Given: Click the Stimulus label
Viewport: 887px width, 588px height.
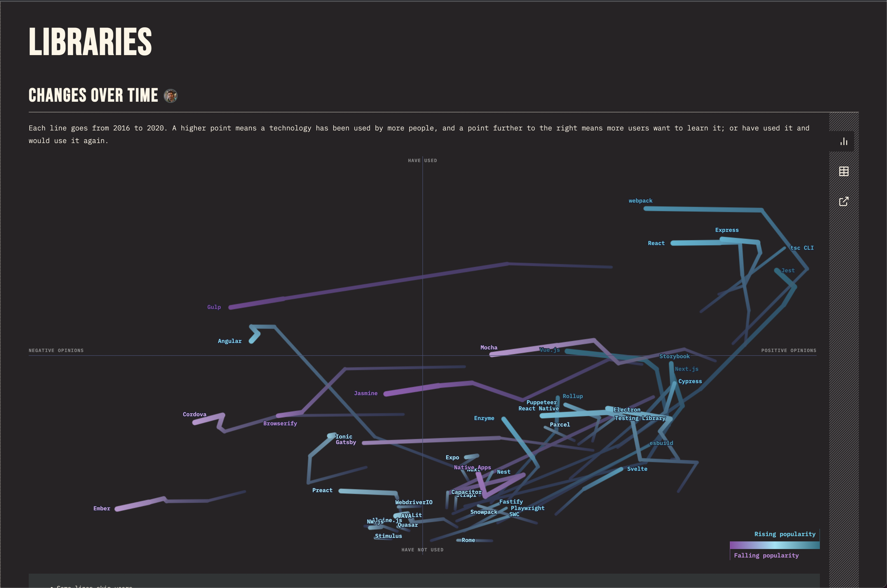Looking at the screenshot, I should click(x=388, y=536).
